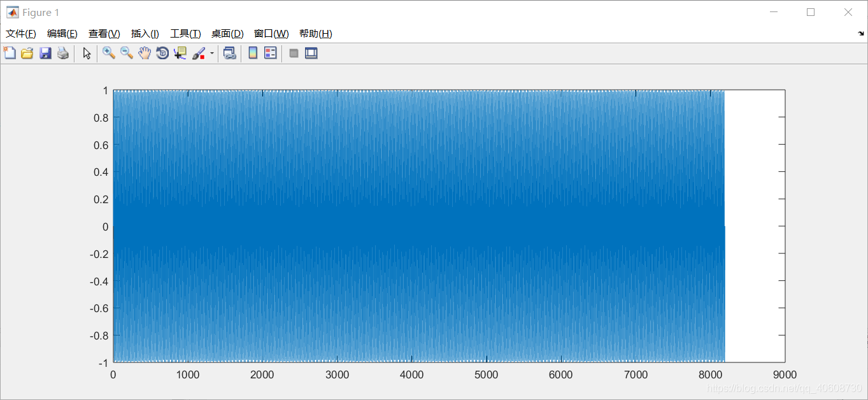Viewport: 868px width, 400px height.
Task: Print the figure using printer icon
Action: pos(62,53)
